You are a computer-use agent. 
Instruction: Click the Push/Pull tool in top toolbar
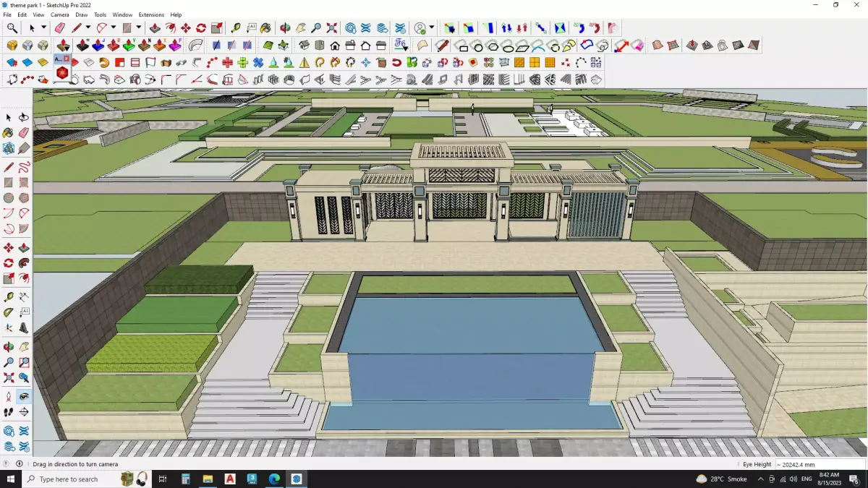tap(155, 27)
